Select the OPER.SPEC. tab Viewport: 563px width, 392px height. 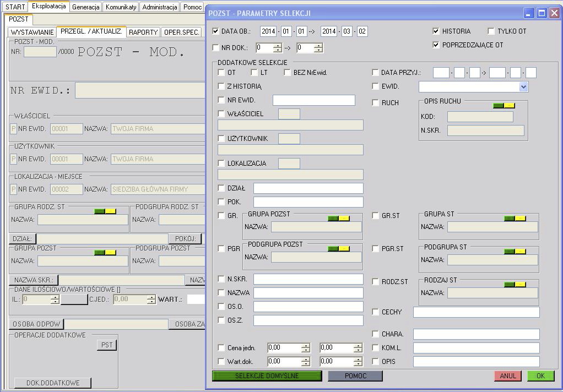pyautogui.click(x=181, y=32)
